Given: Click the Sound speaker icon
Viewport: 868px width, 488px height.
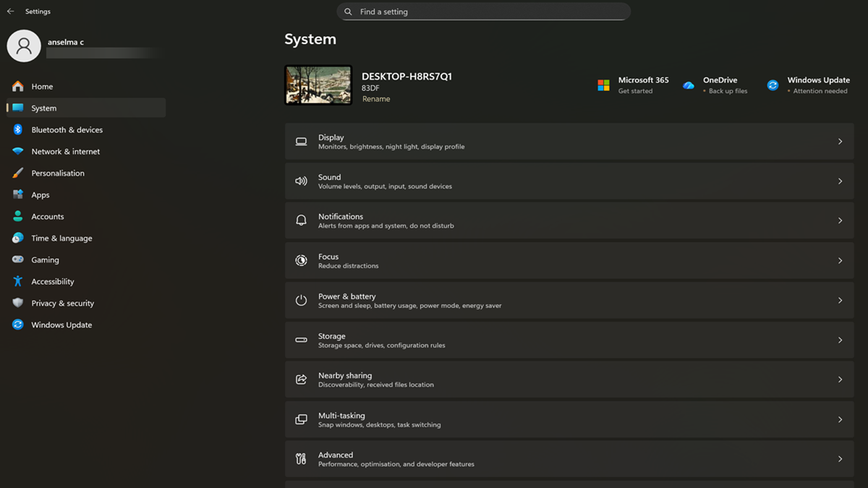Looking at the screenshot, I should click(x=301, y=181).
